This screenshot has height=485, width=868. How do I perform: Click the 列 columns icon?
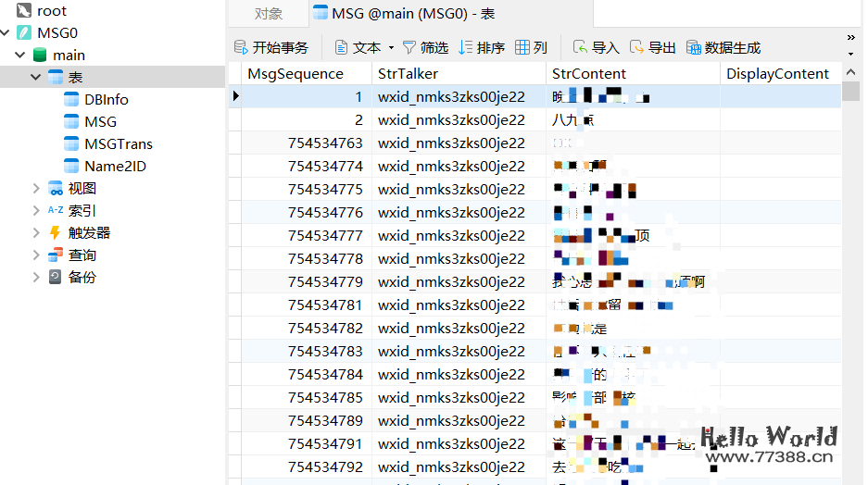522,47
